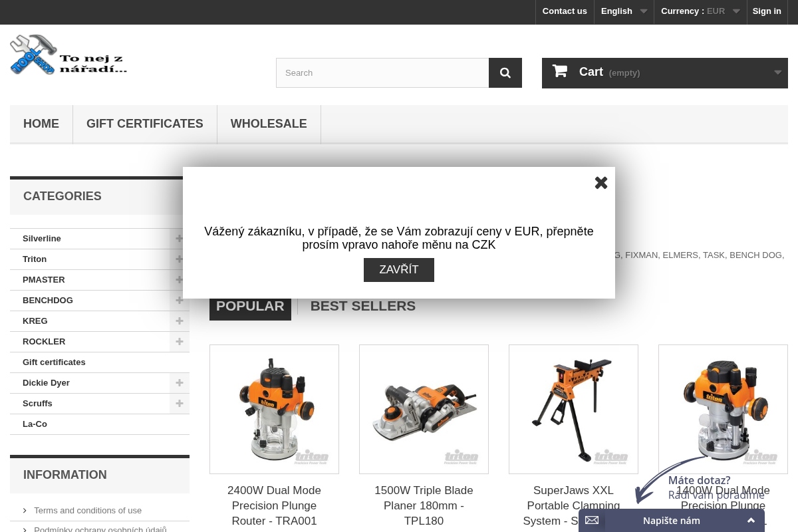
Task: Select the Triton category link
Action: click(35, 259)
